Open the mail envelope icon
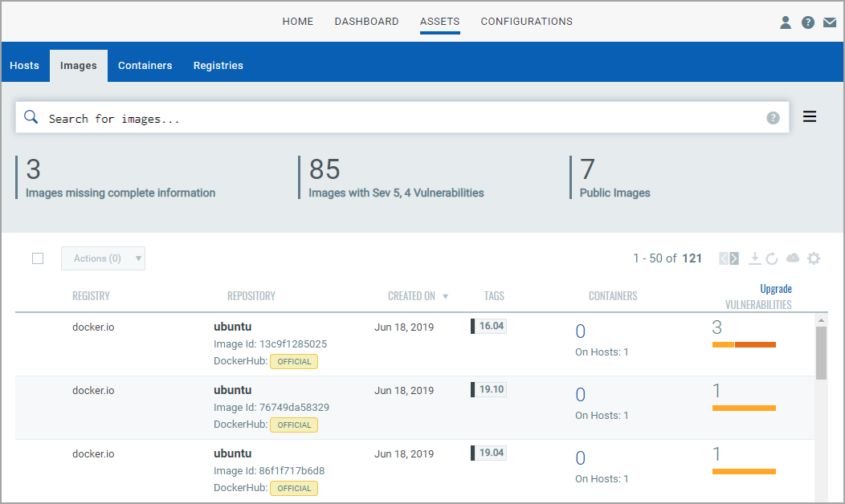This screenshot has width=845, height=504. point(830,22)
